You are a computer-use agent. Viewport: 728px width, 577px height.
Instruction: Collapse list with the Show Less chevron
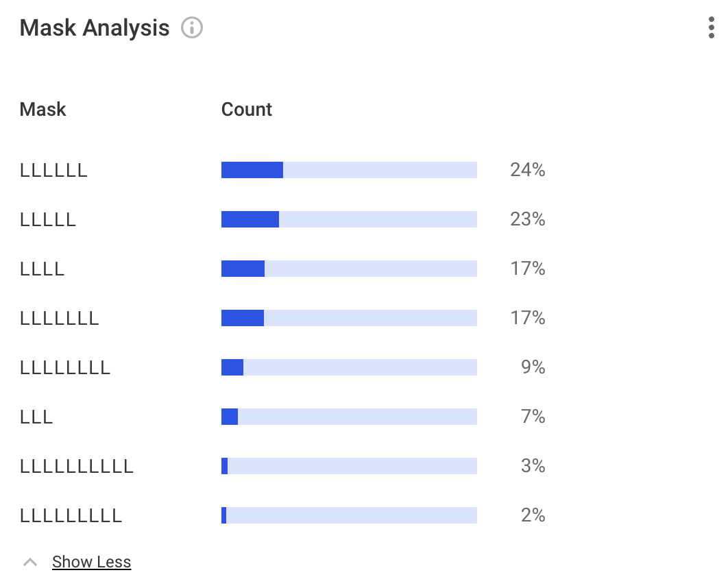[29, 562]
